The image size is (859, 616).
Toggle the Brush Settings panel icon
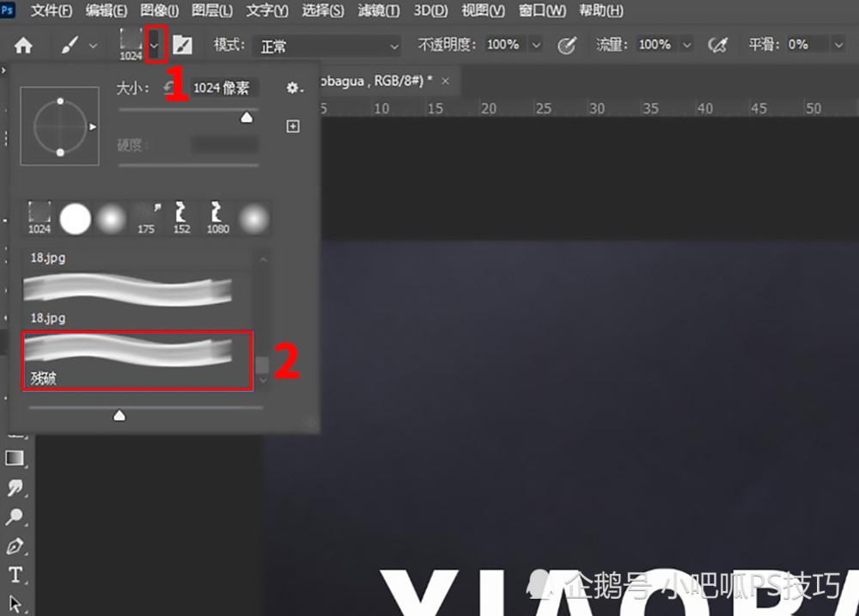click(182, 46)
